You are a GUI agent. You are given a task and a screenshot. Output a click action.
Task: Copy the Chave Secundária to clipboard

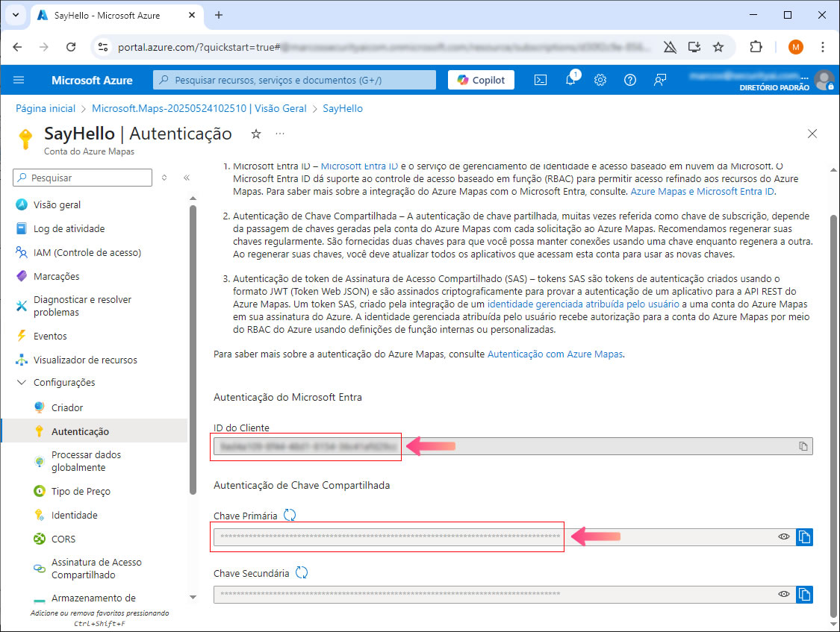click(x=805, y=595)
